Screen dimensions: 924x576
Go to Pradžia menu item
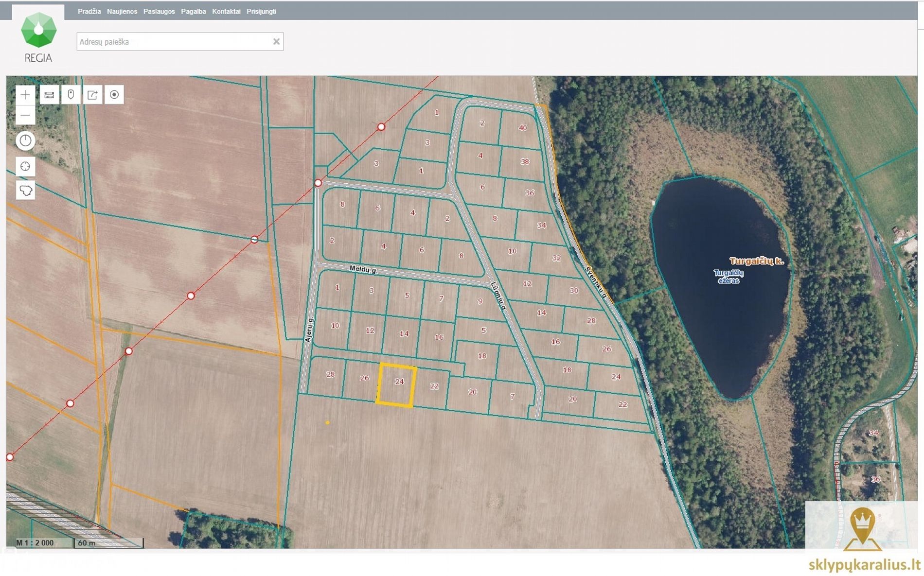pos(89,11)
